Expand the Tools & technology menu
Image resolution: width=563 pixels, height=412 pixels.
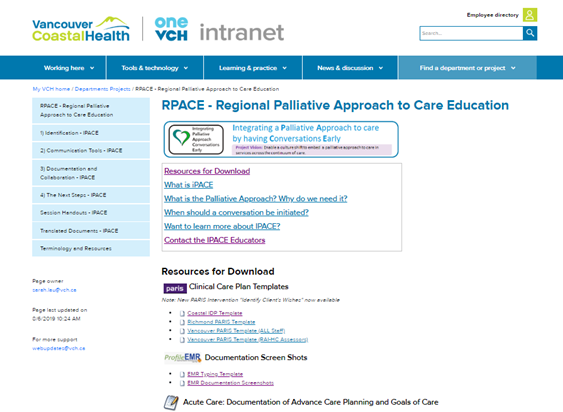point(155,68)
